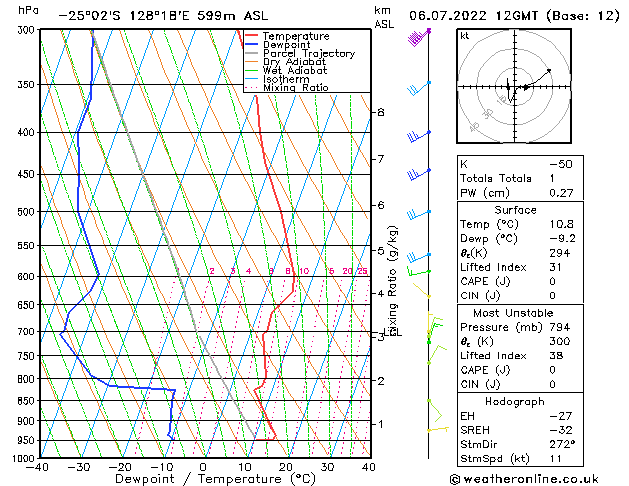Click the LCL marker label
The width and height of the screenshot is (629, 486).
click(x=393, y=332)
